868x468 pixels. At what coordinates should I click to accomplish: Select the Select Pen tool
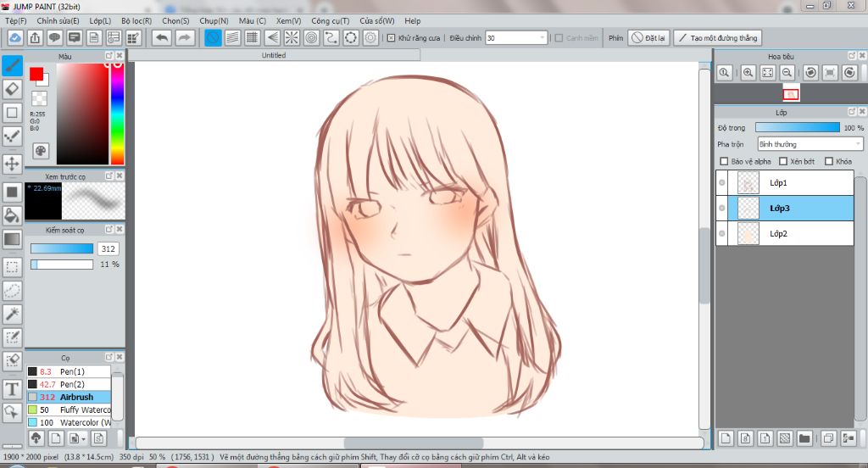pos(12,337)
